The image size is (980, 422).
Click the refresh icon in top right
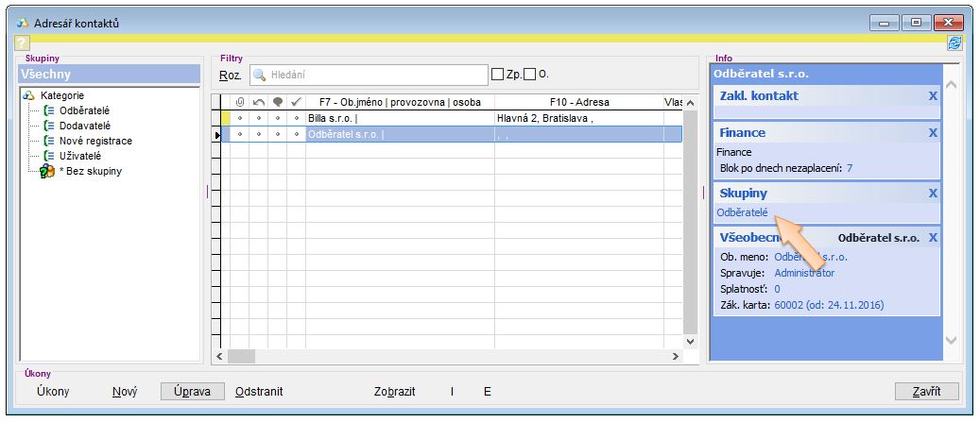(x=954, y=43)
